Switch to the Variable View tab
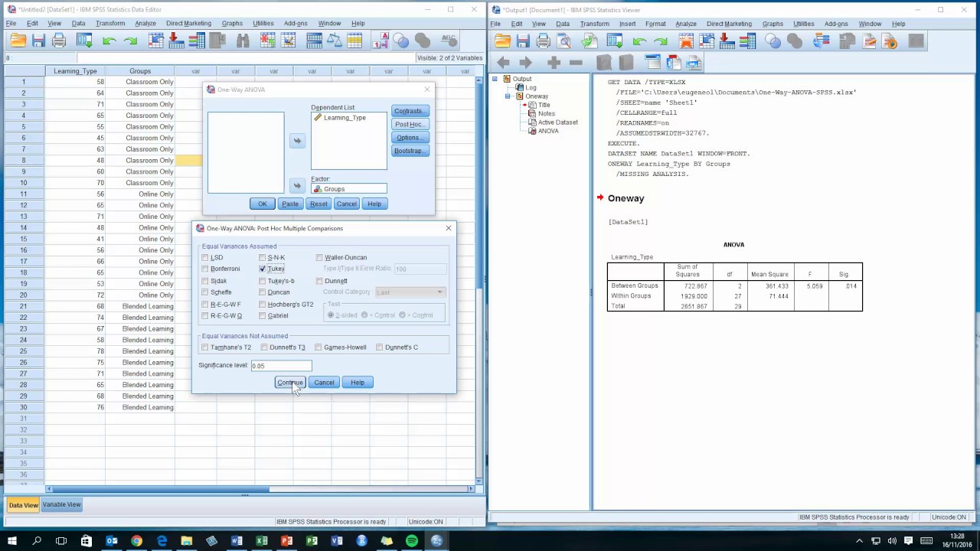Image resolution: width=980 pixels, height=551 pixels. 61,505
